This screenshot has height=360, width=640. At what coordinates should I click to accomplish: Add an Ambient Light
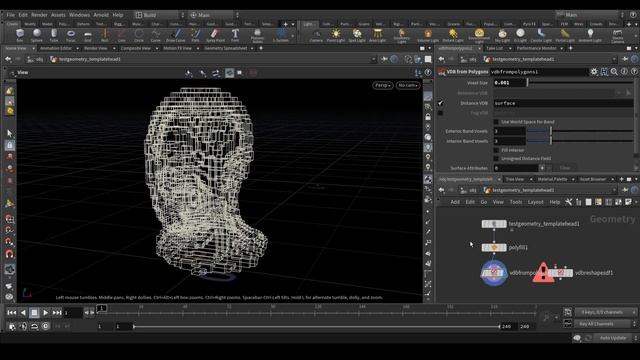click(590, 35)
